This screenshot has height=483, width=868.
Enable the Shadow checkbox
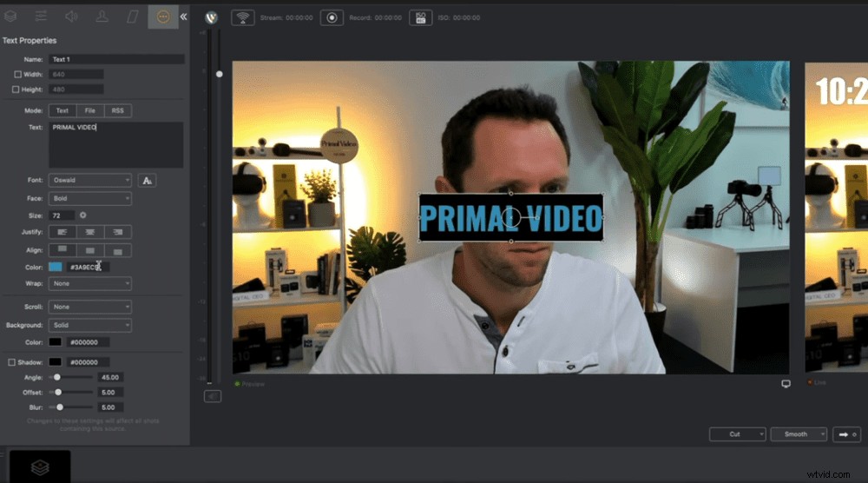coord(11,362)
